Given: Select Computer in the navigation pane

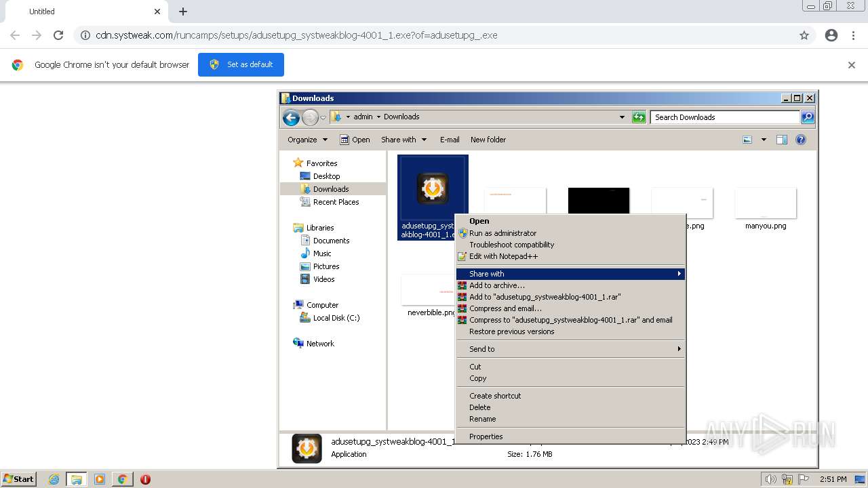Looking at the screenshot, I should (x=322, y=305).
